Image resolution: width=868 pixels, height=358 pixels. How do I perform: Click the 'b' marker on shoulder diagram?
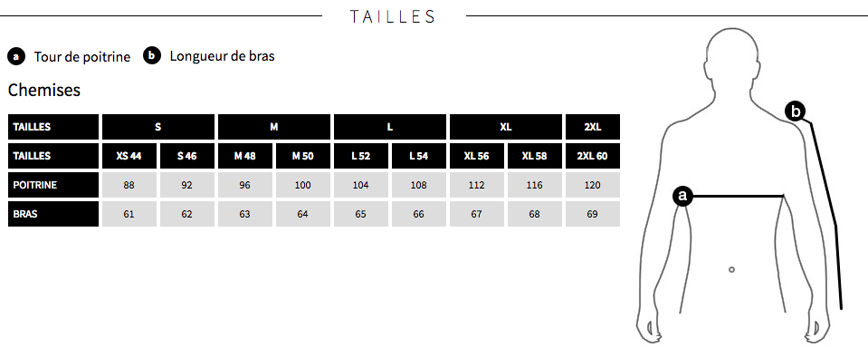795,112
